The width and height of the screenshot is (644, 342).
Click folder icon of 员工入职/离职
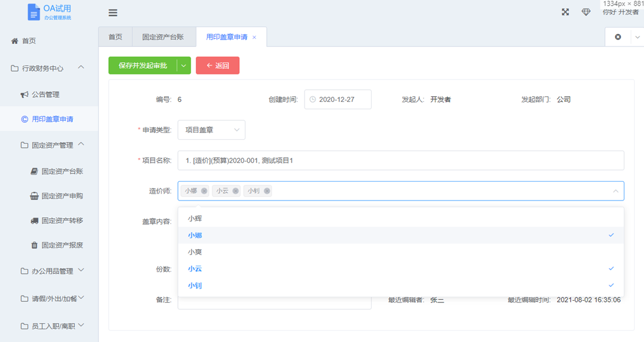[24, 326]
